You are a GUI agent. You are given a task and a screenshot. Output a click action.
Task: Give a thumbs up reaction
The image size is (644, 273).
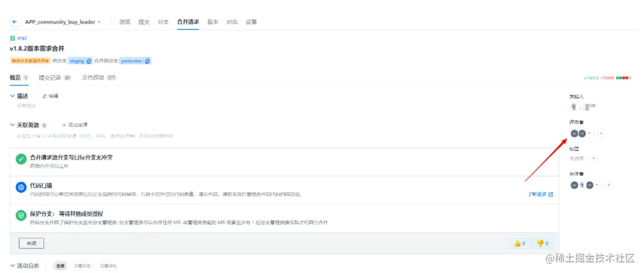520,243
